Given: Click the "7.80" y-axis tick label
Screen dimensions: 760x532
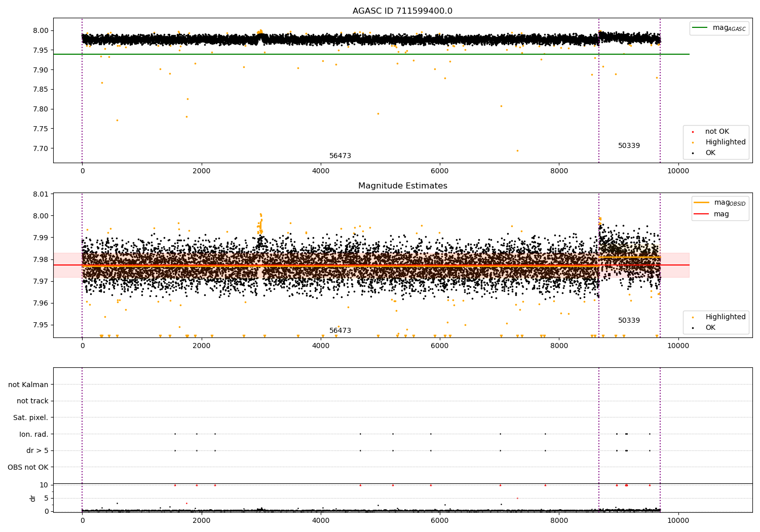Looking at the screenshot, I should (41, 109).
